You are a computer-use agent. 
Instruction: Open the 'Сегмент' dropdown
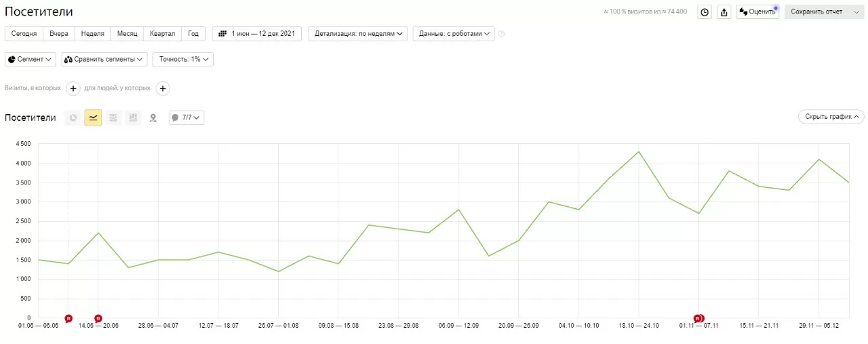[x=30, y=59]
